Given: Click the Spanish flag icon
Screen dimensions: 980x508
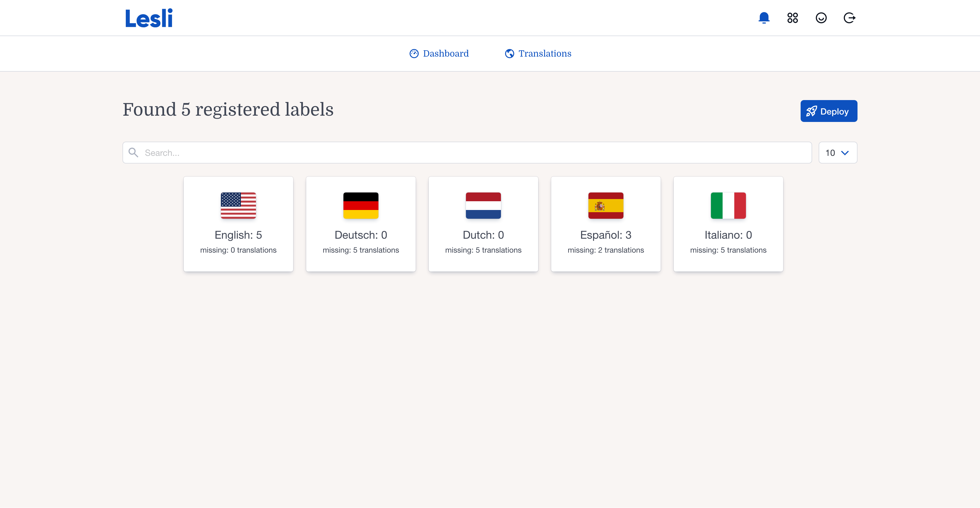Looking at the screenshot, I should [606, 206].
